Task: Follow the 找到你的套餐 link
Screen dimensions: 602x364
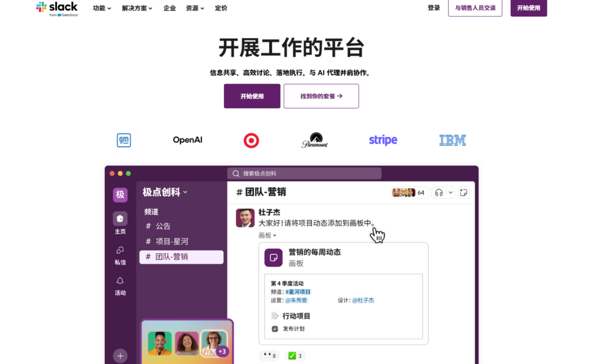Action: tap(321, 96)
